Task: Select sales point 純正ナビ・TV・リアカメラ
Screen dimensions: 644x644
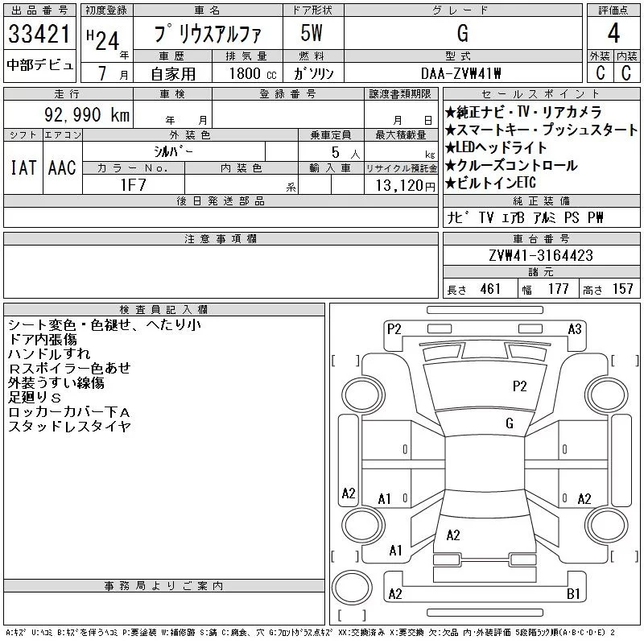Action: pos(523,112)
